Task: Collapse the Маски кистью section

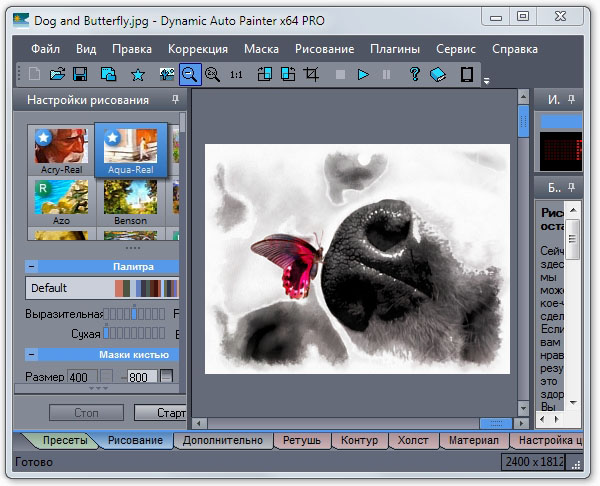Action: (32, 354)
